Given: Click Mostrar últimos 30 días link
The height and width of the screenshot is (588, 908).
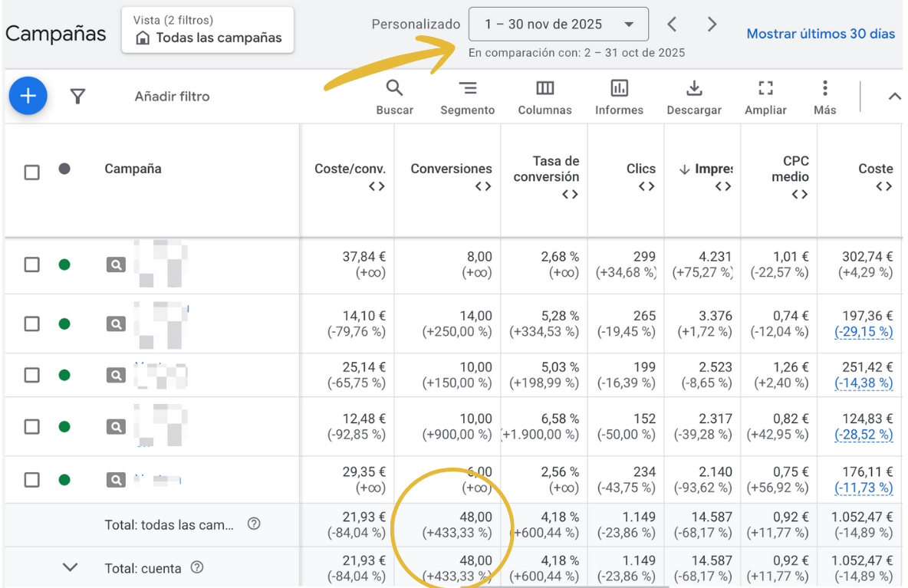Looking at the screenshot, I should tap(821, 34).
